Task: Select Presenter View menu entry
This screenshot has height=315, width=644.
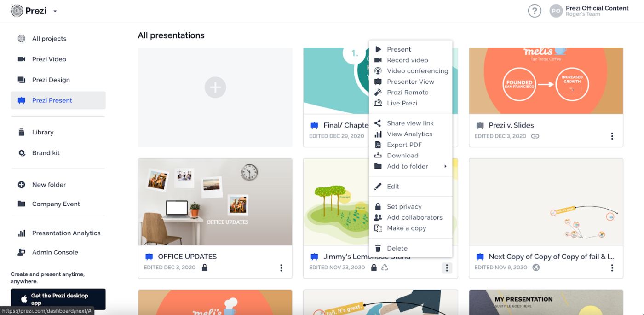Action: [410, 82]
